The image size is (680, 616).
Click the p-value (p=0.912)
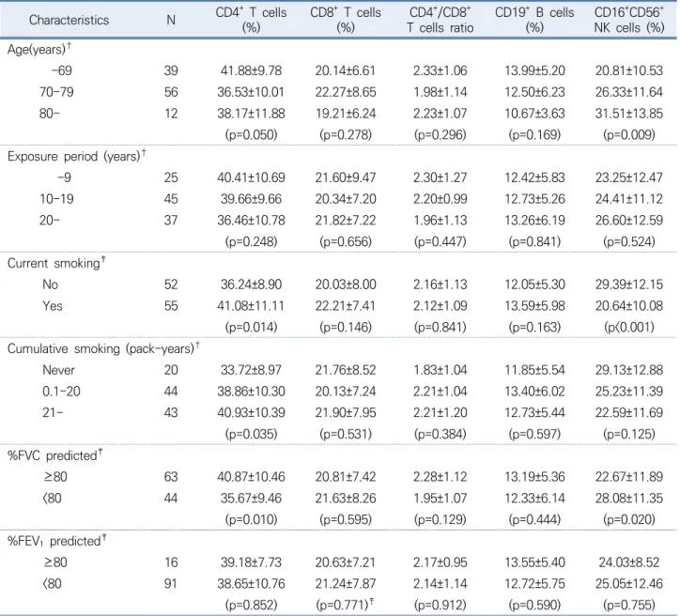click(x=440, y=605)
